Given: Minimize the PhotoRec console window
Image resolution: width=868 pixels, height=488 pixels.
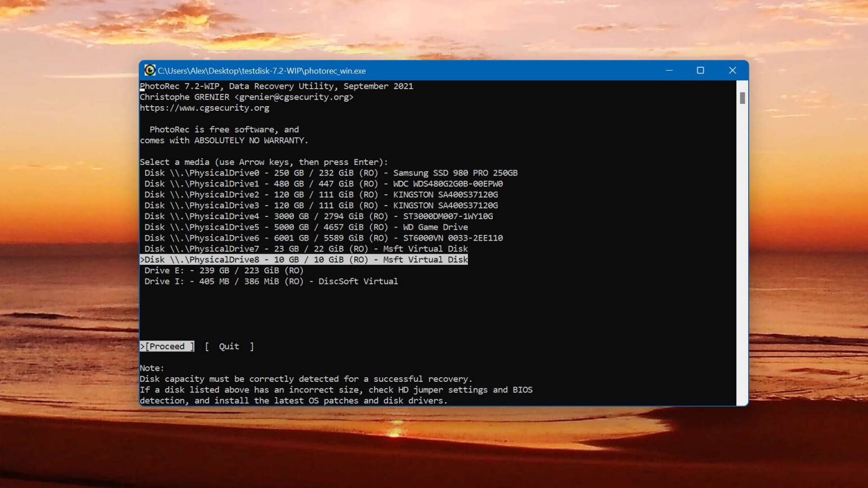Looking at the screenshot, I should 669,71.
